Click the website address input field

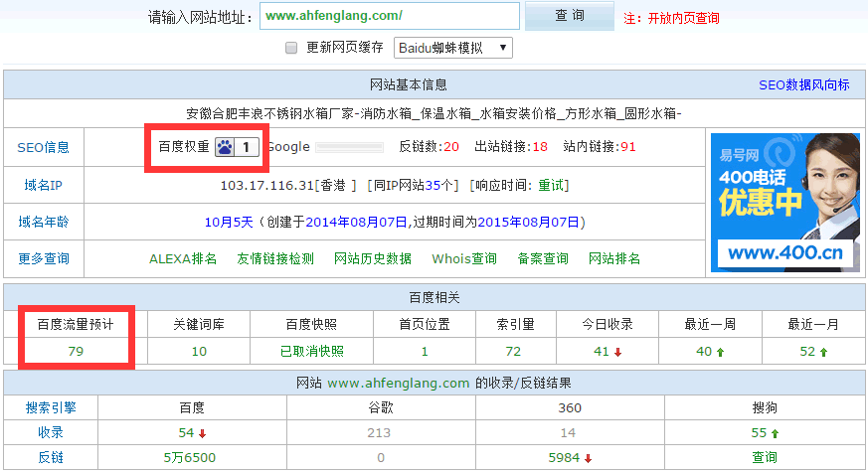(389, 16)
